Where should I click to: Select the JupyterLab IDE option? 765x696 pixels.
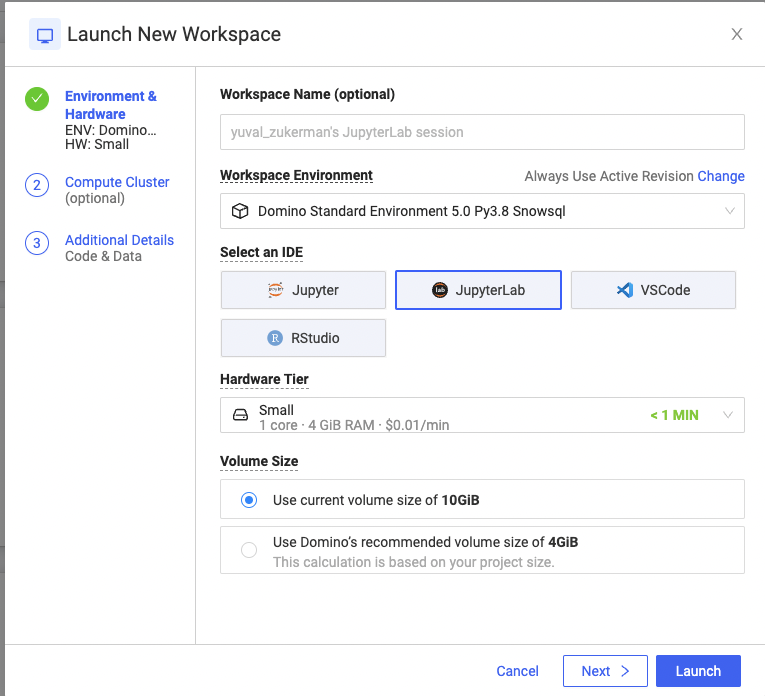(x=478, y=290)
